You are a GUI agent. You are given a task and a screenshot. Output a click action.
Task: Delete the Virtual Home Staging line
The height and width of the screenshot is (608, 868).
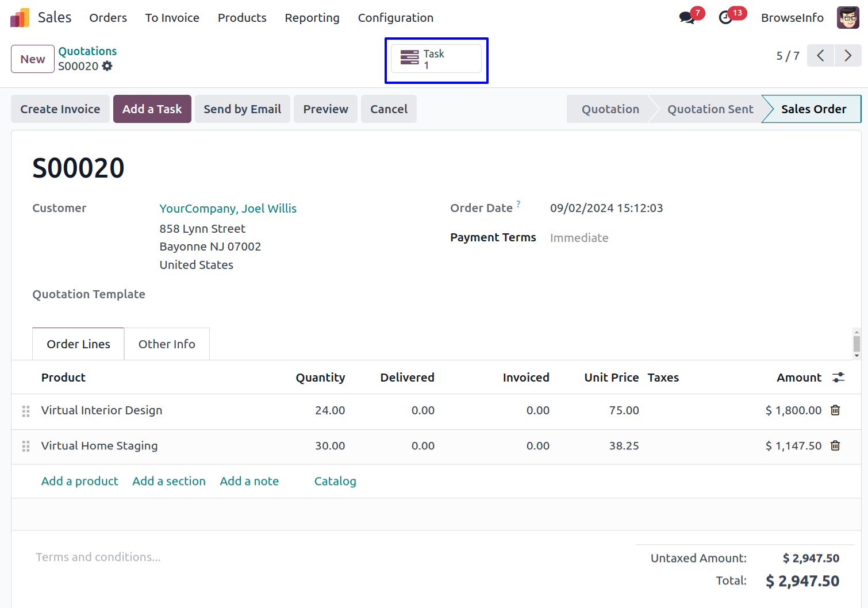[835, 446]
